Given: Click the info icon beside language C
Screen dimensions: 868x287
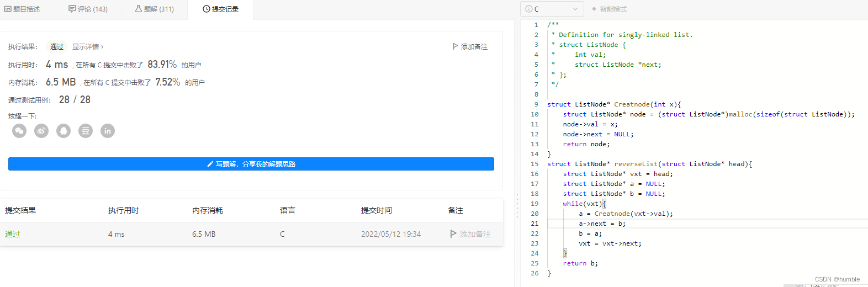Looking at the screenshot, I should [528, 9].
